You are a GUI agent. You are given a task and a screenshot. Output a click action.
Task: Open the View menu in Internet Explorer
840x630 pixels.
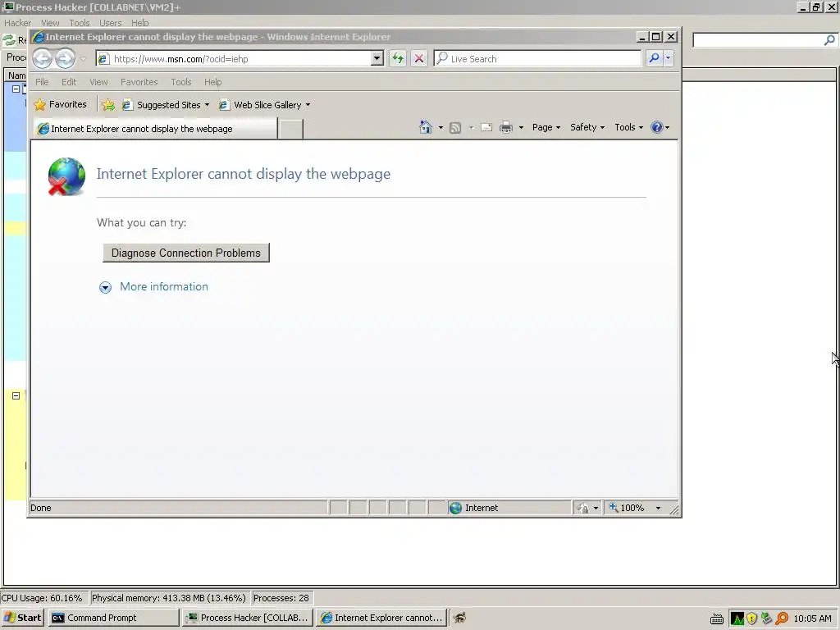[x=98, y=82]
